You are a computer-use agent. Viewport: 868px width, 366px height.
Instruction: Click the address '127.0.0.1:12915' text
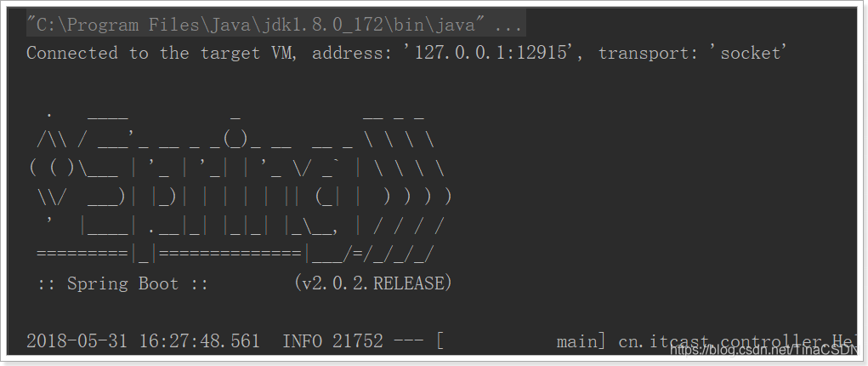coord(493,53)
